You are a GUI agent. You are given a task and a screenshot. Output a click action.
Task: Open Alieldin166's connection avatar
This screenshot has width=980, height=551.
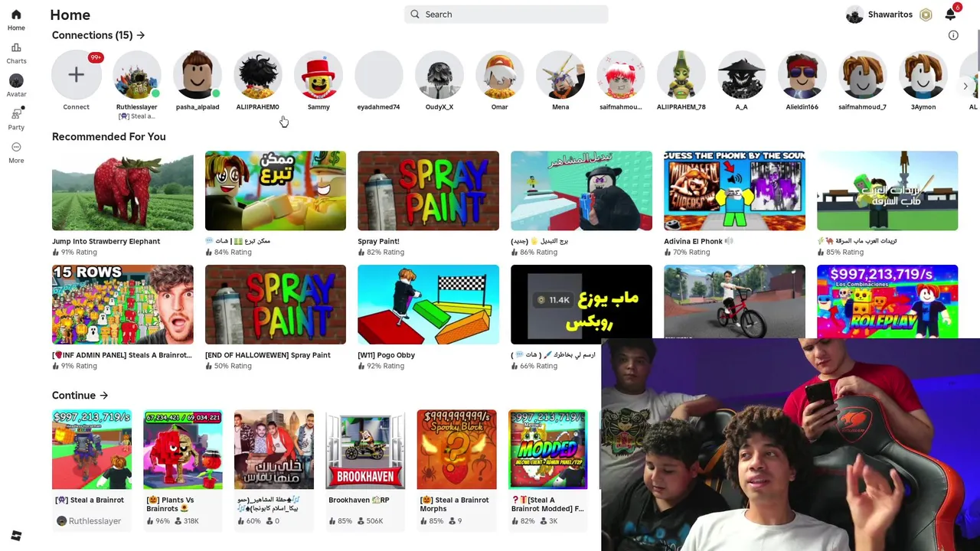(802, 74)
